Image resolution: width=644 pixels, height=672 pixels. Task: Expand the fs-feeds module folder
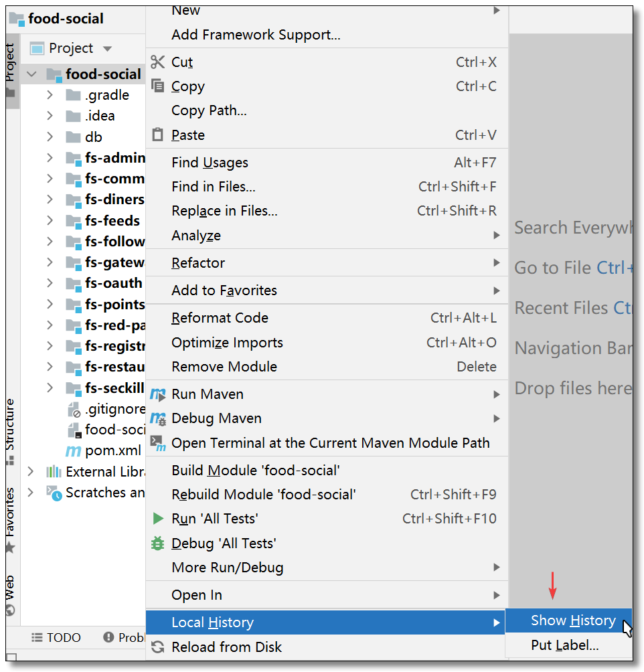50,220
